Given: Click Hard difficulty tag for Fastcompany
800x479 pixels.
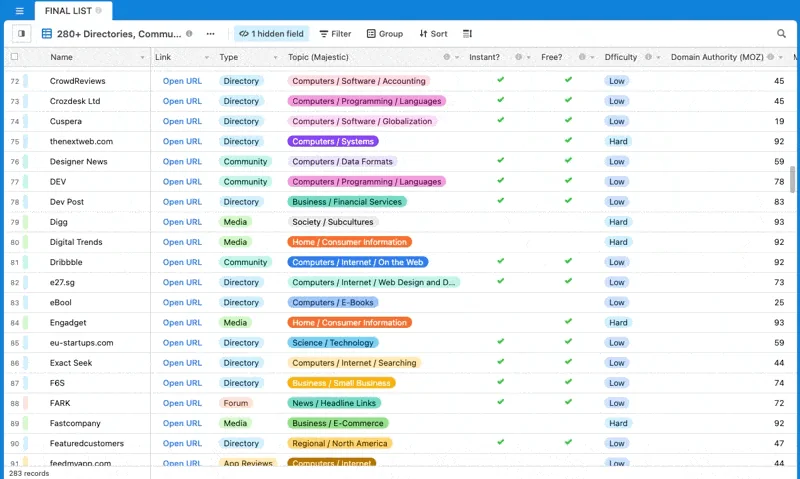Looking at the screenshot, I should point(618,423).
